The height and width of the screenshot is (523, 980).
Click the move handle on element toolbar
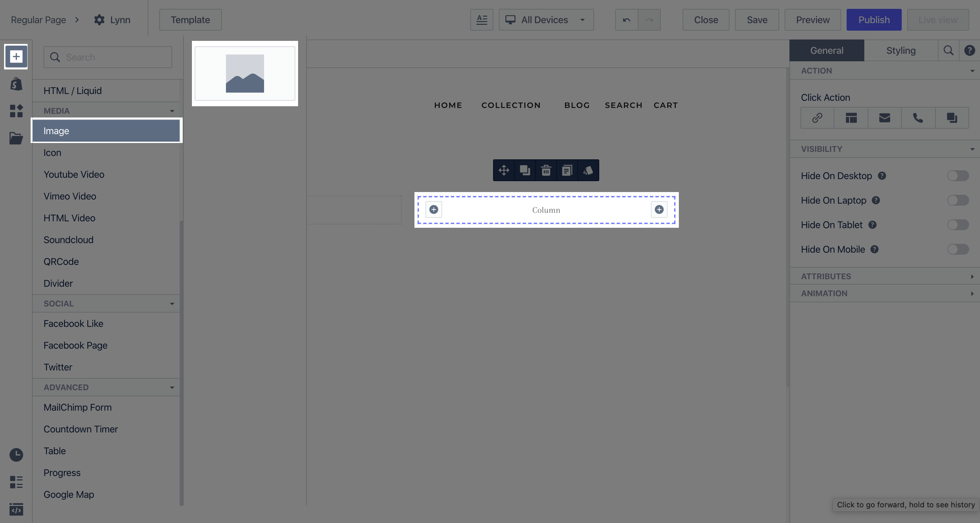tap(504, 170)
